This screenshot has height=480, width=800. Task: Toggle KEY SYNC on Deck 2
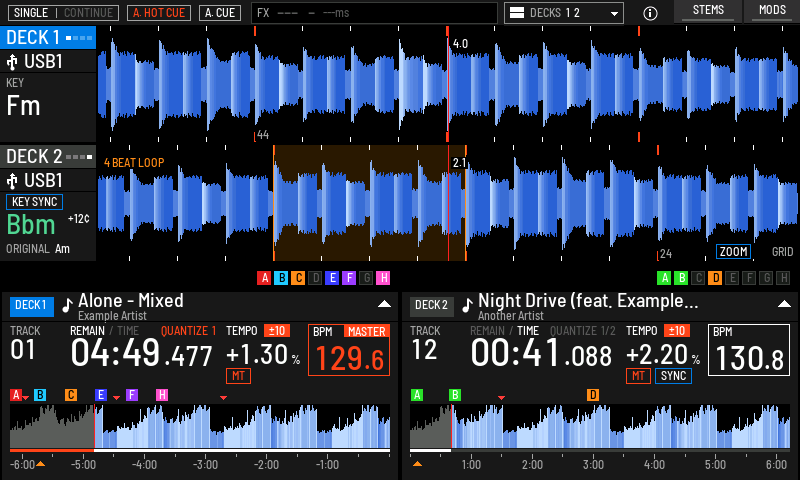coord(34,202)
